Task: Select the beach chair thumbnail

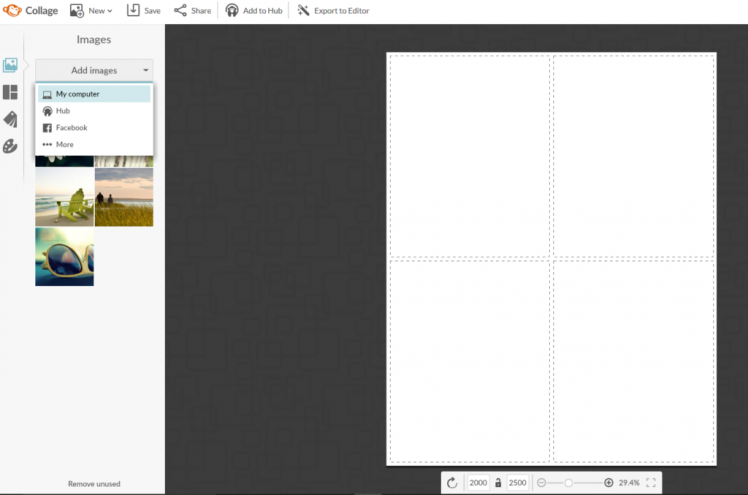Action: [64, 197]
